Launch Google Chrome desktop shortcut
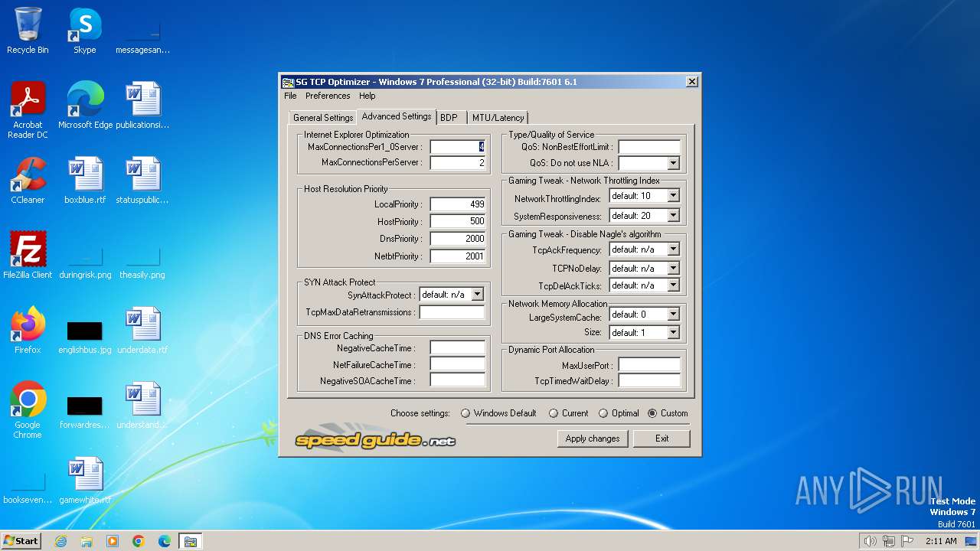 pyautogui.click(x=28, y=410)
